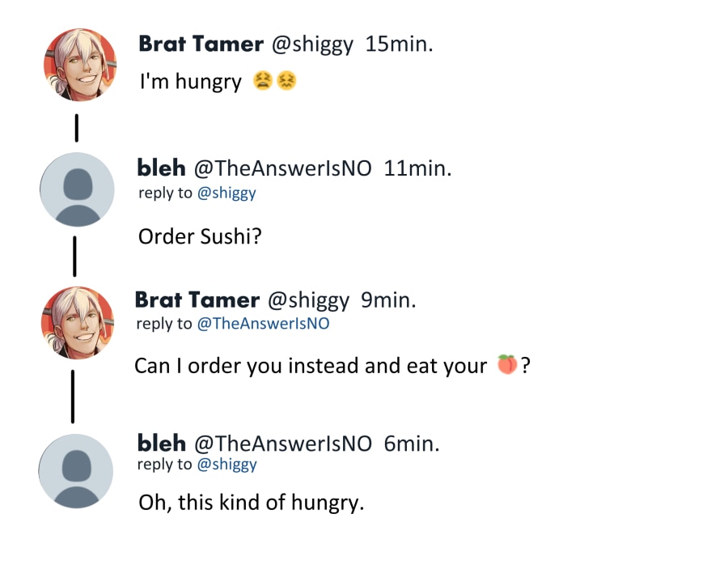Click the peach emoji in the 9min reply
This screenshot has height=565, width=728.
point(507,365)
